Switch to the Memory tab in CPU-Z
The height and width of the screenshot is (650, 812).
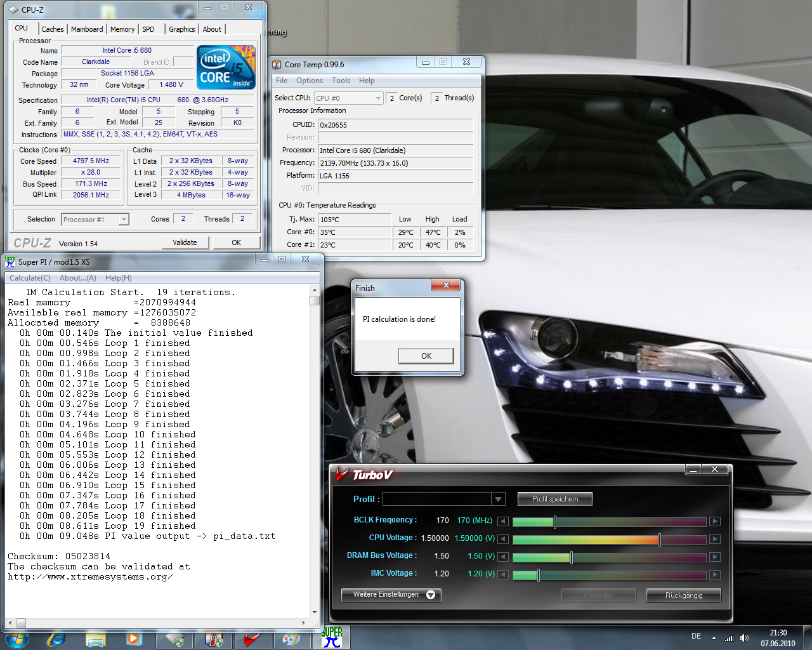(x=122, y=29)
